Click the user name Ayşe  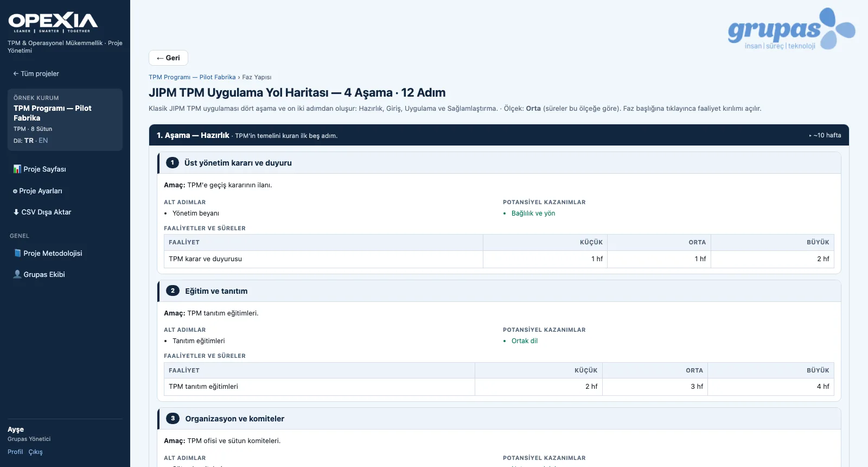(x=16, y=430)
